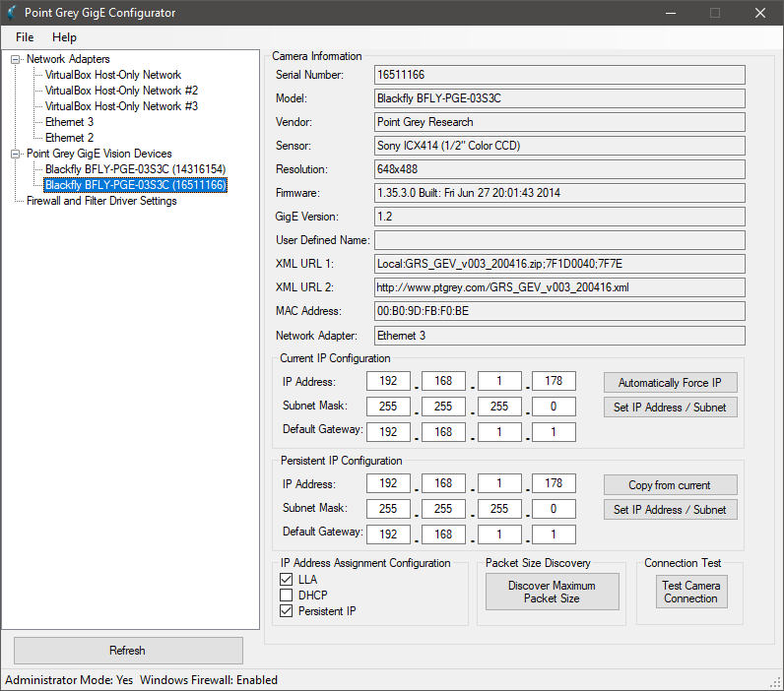Click the XML URL 2 field
784x691 pixels.
tap(559, 287)
